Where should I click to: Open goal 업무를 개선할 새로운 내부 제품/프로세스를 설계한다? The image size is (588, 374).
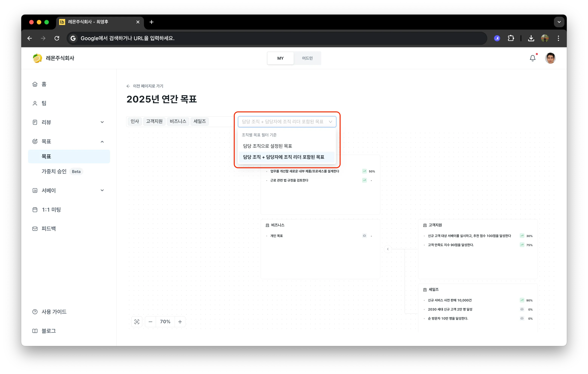[304, 171]
